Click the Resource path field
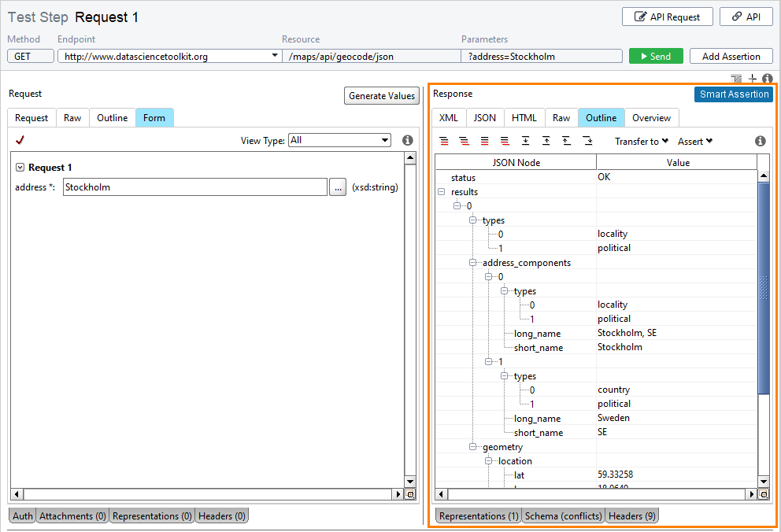The height and width of the screenshot is (532, 781). coord(372,56)
